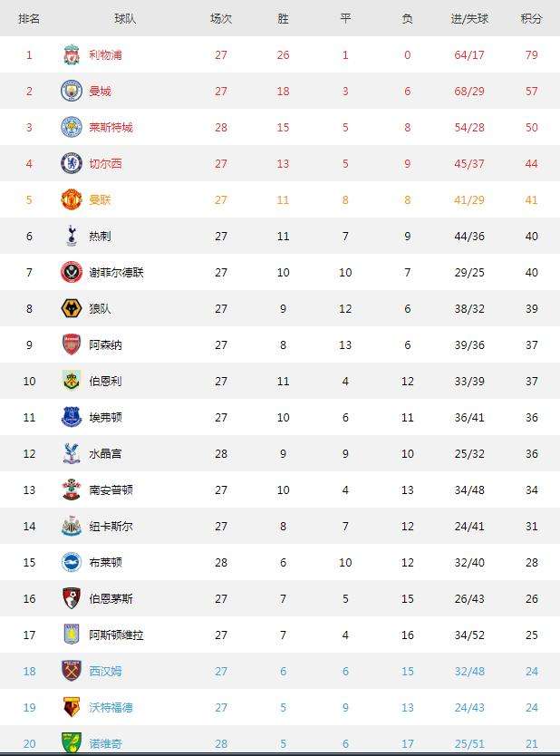Open the Everton blue crest icon
The height and width of the screenshot is (756, 560).
[x=72, y=417]
